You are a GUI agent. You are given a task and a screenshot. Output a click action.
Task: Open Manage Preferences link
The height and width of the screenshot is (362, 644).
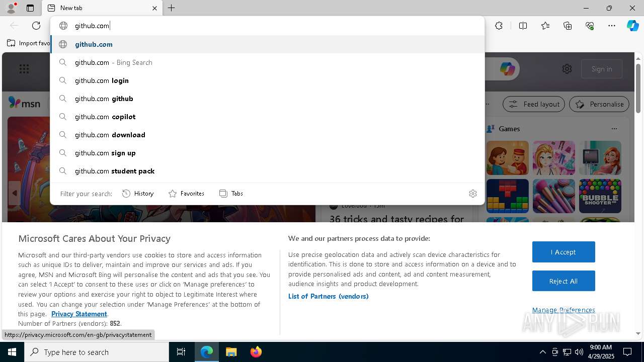point(563,310)
